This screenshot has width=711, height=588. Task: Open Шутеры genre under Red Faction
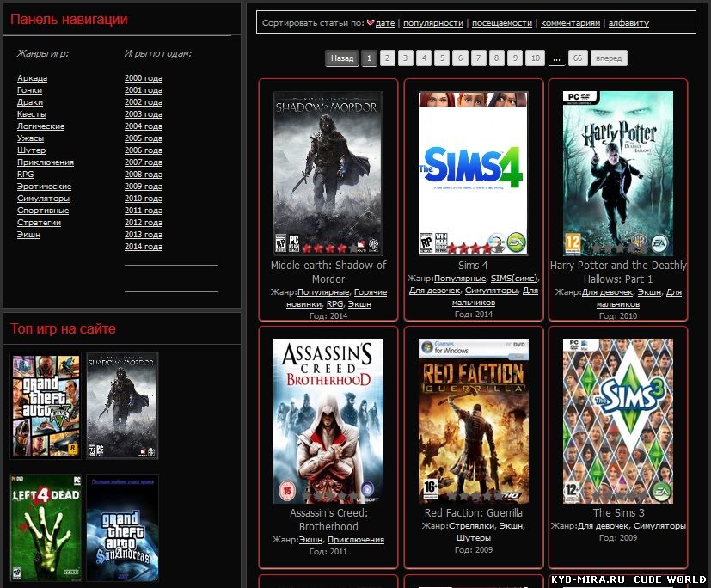[x=474, y=537]
